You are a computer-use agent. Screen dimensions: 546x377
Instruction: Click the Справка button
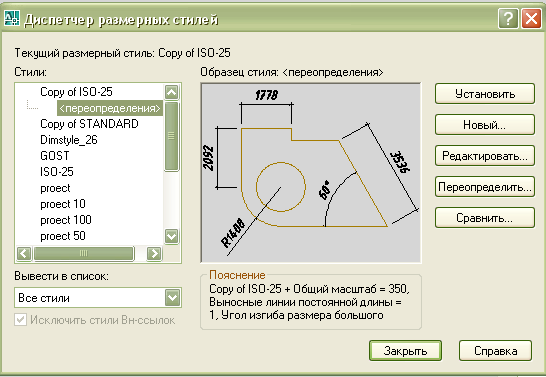[496, 351]
